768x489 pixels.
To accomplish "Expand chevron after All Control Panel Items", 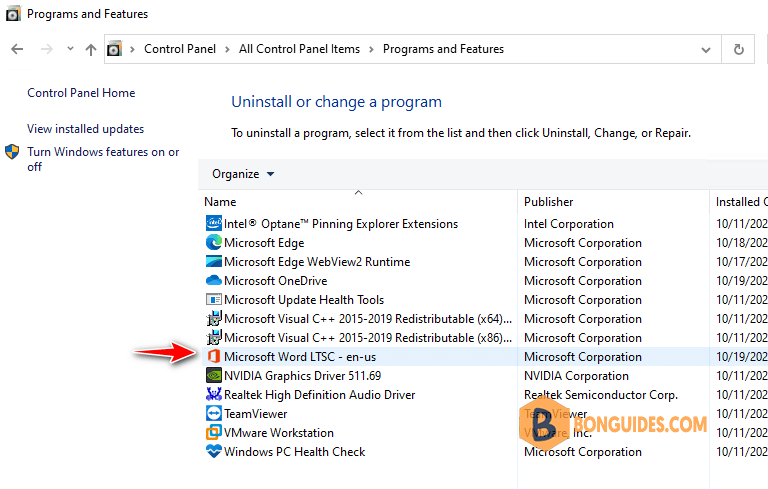I will click(x=371, y=49).
